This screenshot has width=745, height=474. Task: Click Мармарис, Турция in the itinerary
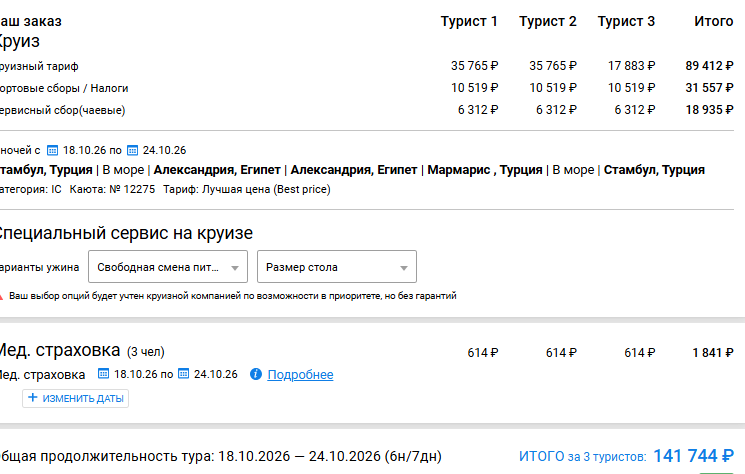click(x=485, y=170)
